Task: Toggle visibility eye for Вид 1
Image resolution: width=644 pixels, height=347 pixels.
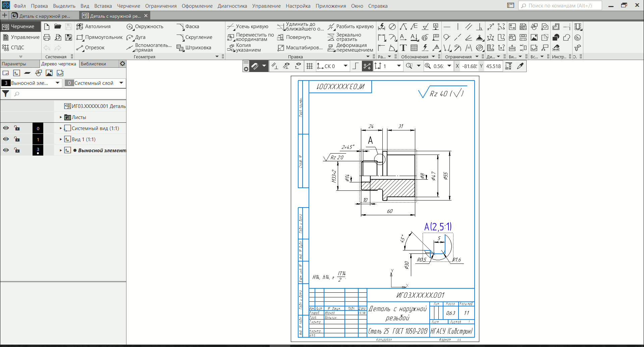Action: (x=6, y=139)
